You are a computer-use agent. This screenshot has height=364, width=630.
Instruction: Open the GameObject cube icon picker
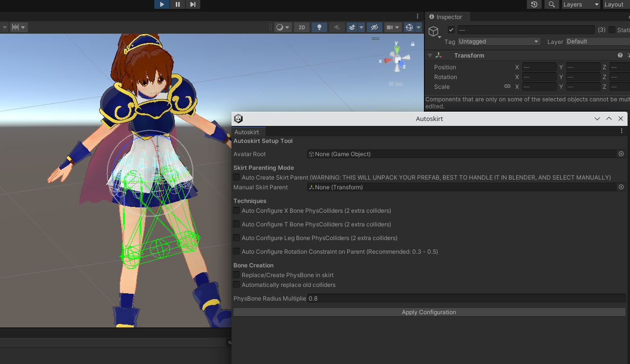434,32
